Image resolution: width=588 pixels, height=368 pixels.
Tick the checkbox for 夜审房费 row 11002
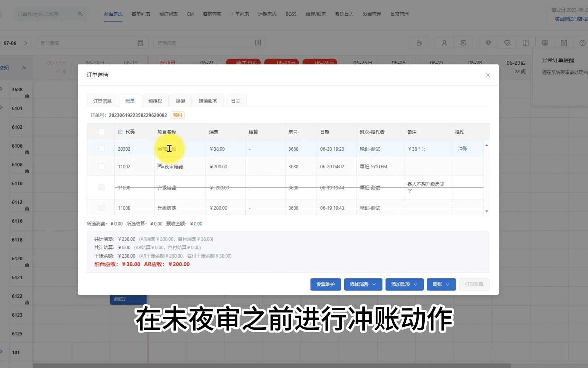click(x=101, y=166)
